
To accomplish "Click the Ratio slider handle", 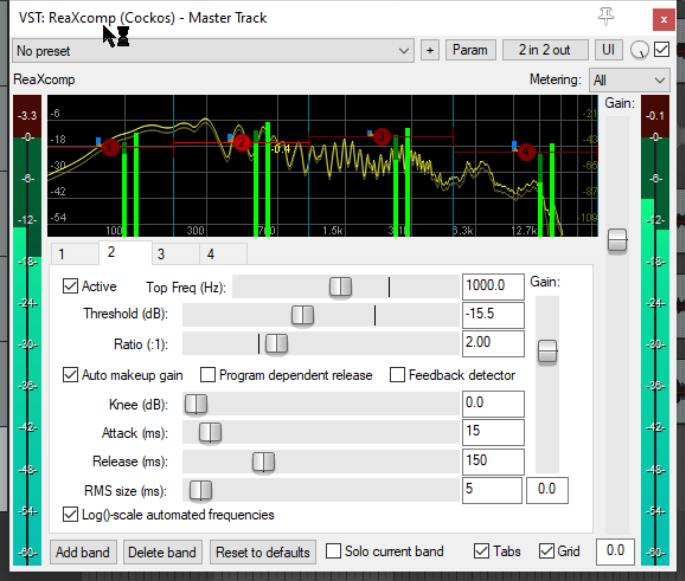I will [x=277, y=344].
